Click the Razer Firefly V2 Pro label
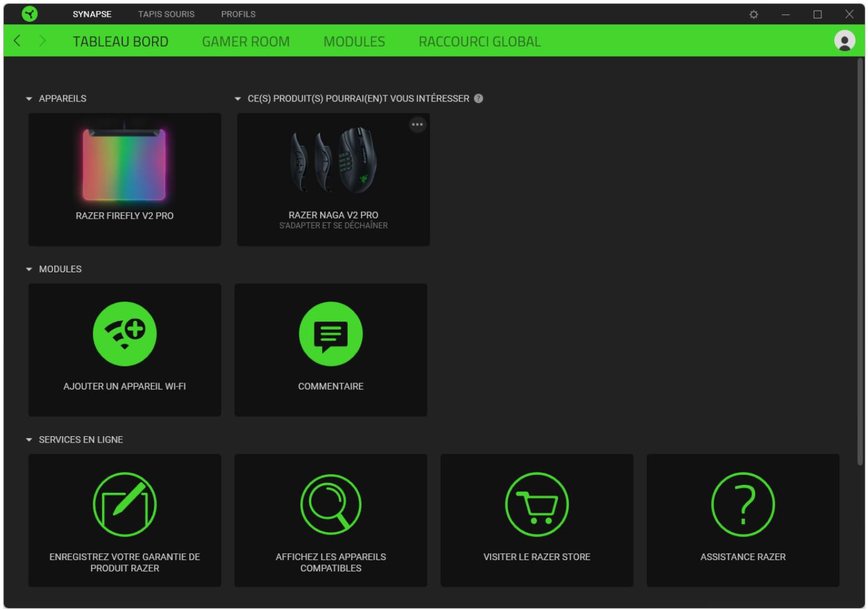Screen dimensions: 868x610 coord(125,216)
